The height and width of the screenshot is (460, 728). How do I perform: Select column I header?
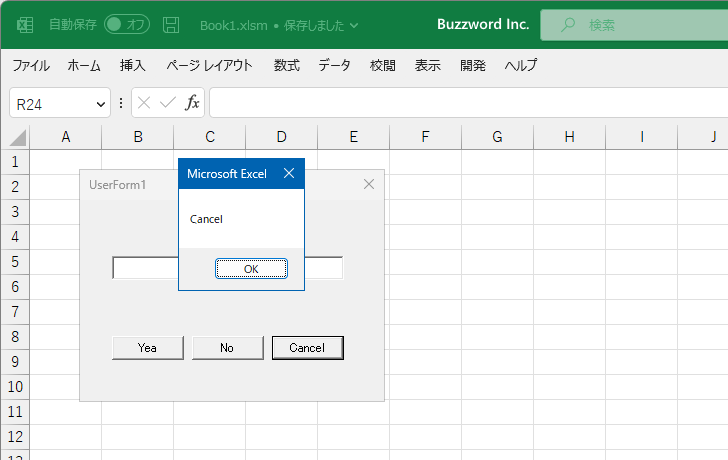coord(642,137)
